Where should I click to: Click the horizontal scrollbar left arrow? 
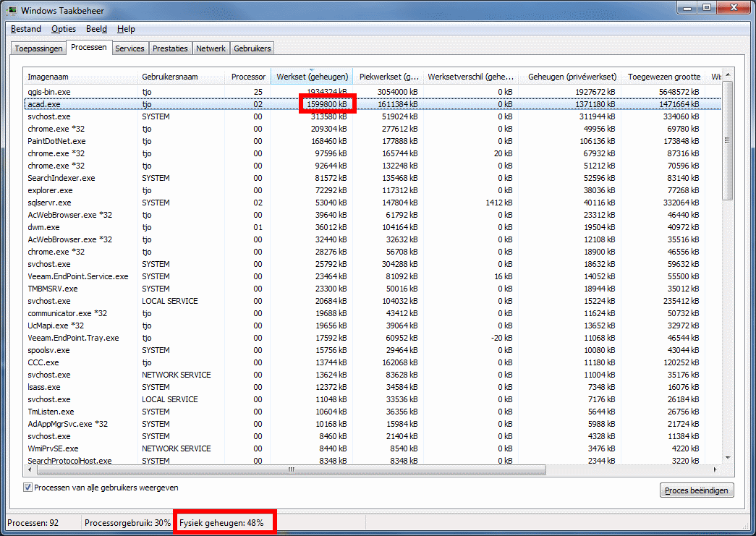point(30,469)
